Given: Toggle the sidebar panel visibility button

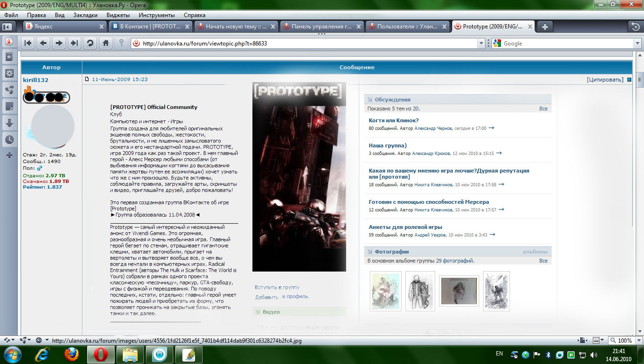Looking at the screenshot, I should [7, 27].
